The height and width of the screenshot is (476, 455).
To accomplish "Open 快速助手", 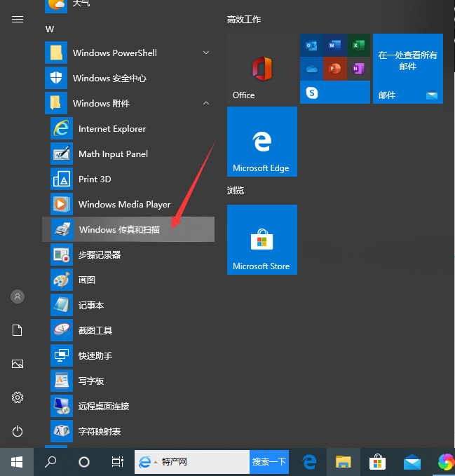I will [x=128, y=355].
